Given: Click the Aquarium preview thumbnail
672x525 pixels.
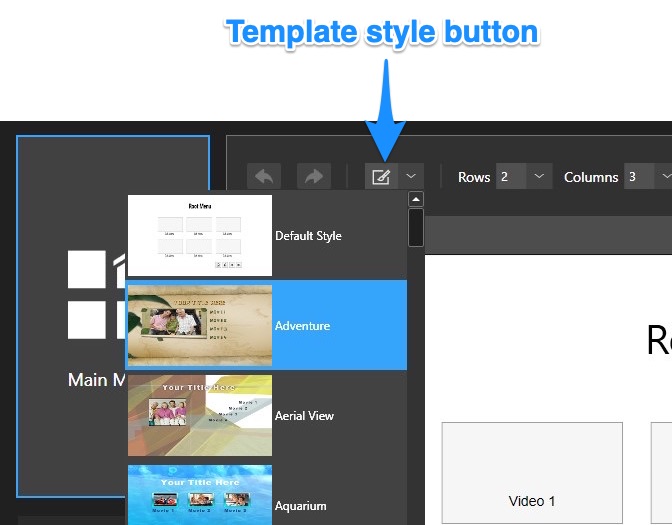Looking at the screenshot, I should [200, 495].
